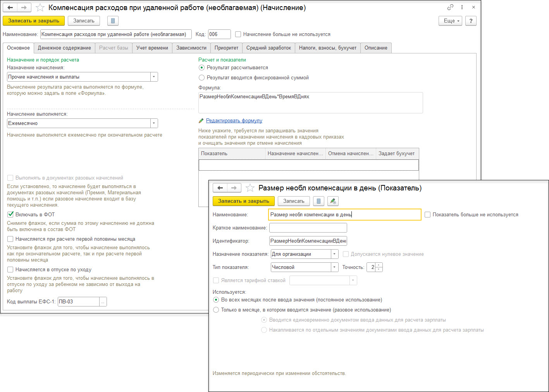The image size is (549, 392).
Task: Click Записать и закрыть in Начисление window
Action: pos(34,21)
